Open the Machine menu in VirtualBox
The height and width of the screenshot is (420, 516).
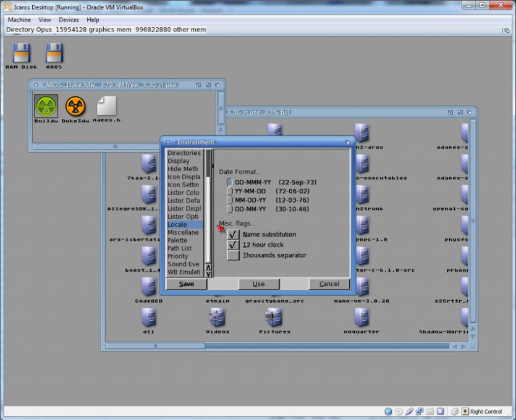point(19,20)
